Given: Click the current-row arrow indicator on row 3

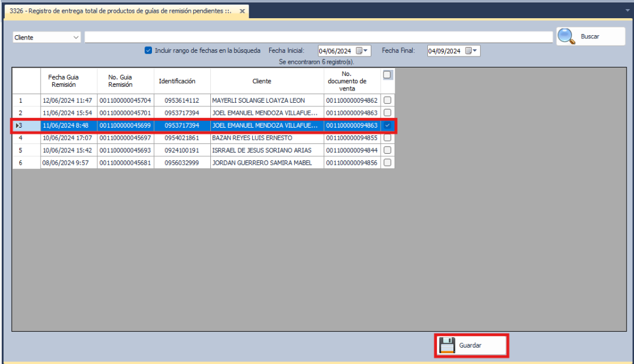Looking at the screenshot, I should pyautogui.click(x=17, y=125).
